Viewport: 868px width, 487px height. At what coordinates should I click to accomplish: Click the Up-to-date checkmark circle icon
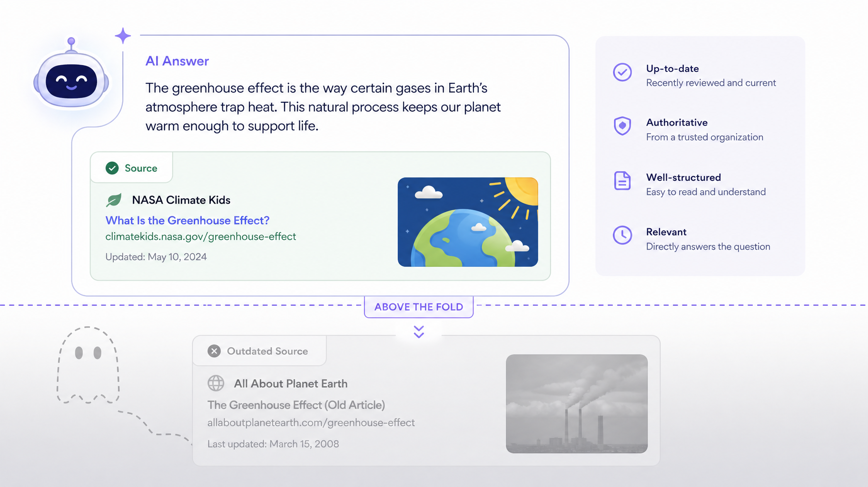[622, 72]
